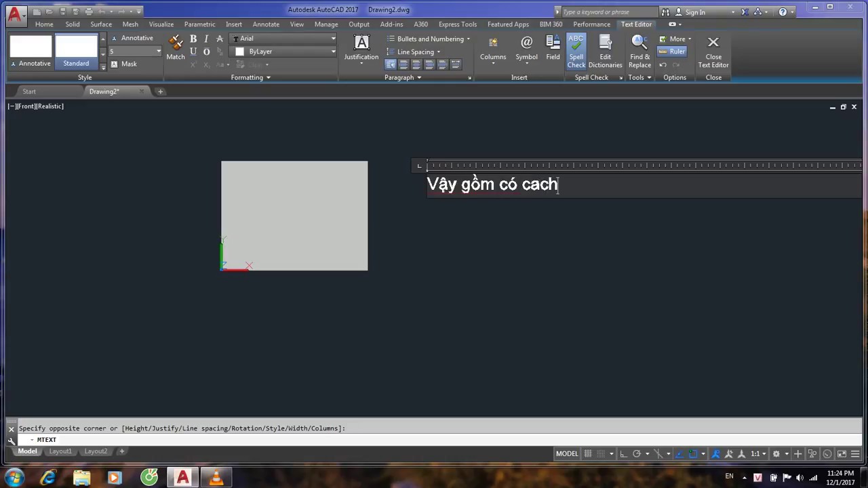Toggle underline formatting
Screen dimensions: 868x488
pos(193,52)
